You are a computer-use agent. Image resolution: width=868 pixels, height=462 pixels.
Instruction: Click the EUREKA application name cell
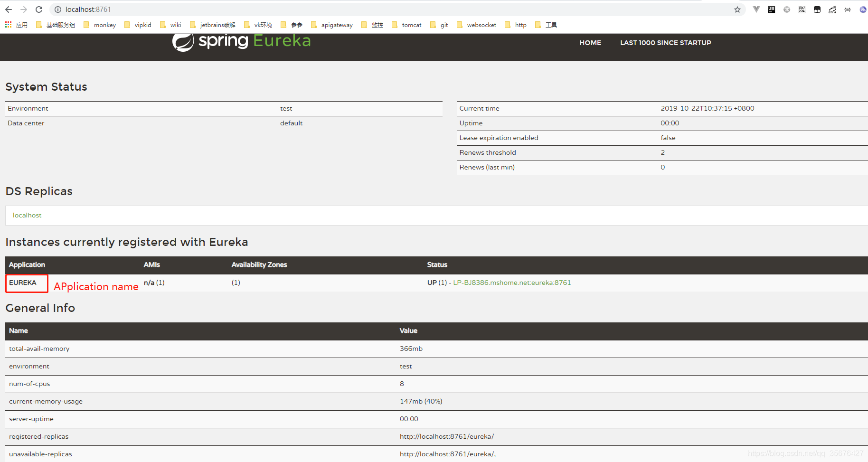click(23, 283)
